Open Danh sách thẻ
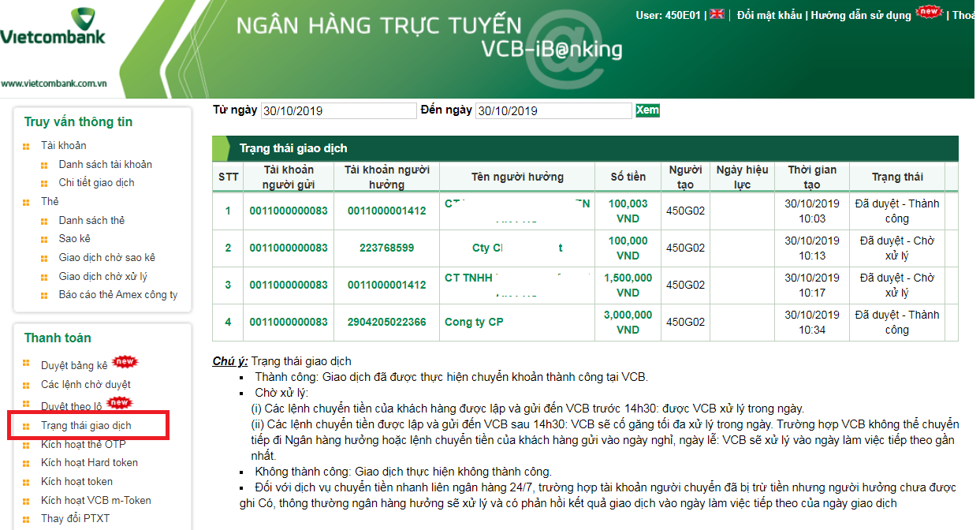 91,221
